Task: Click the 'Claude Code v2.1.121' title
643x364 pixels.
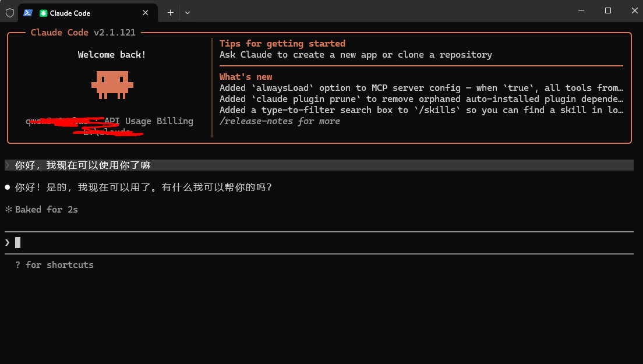Action: pyautogui.click(x=83, y=33)
